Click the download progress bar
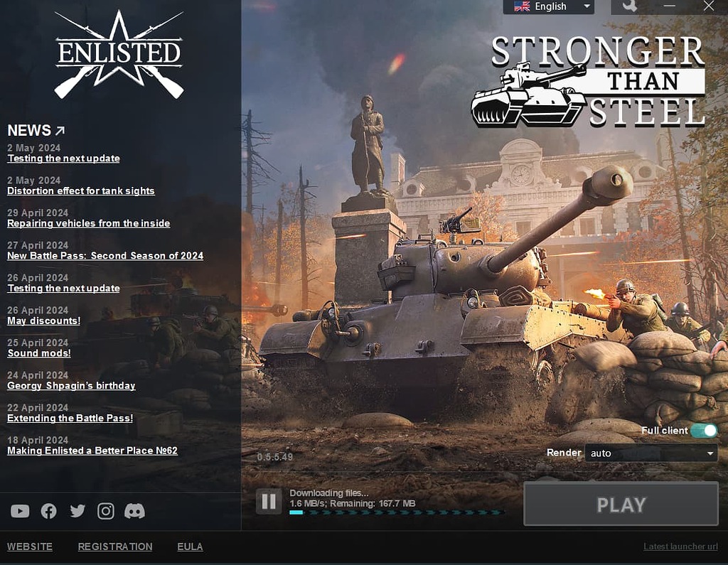Viewport: 728px width, 565px height. (x=397, y=512)
